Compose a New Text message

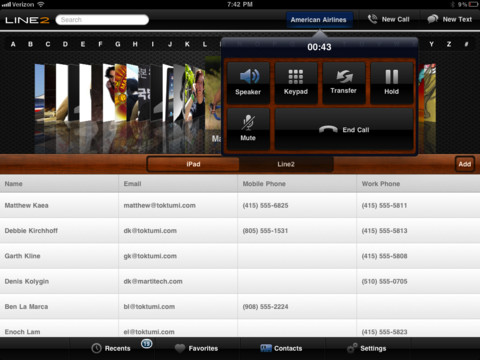tap(449, 19)
